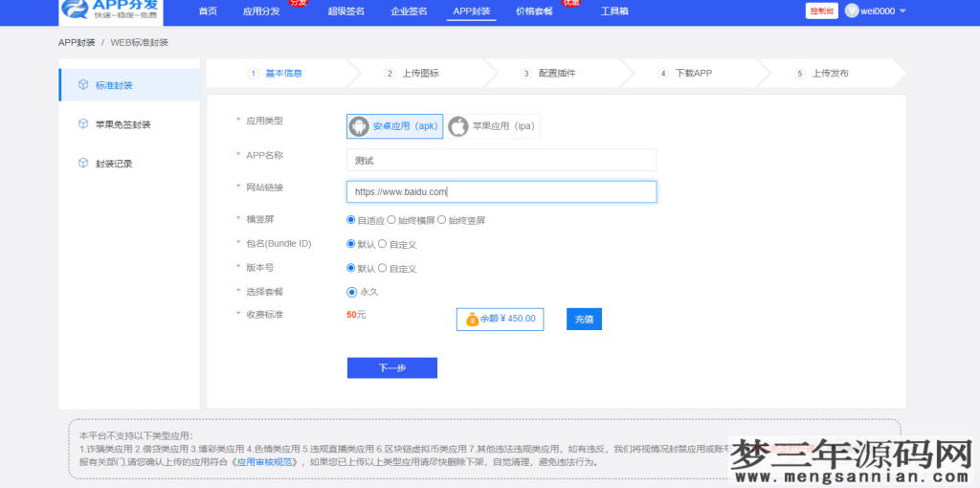The width and height of the screenshot is (980, 488).
Task: Open the 工具箱 menu
Action: click(614, 11)
